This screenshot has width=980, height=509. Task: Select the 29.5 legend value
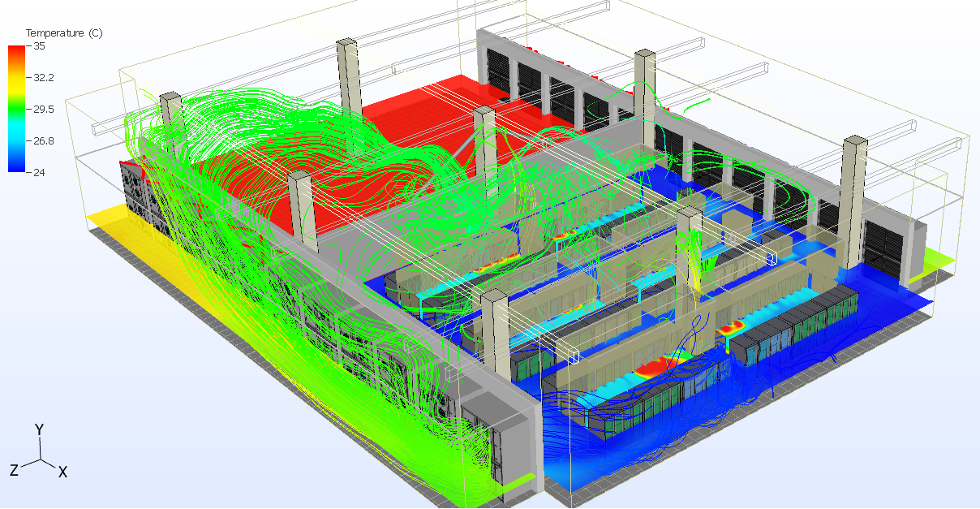44,109
